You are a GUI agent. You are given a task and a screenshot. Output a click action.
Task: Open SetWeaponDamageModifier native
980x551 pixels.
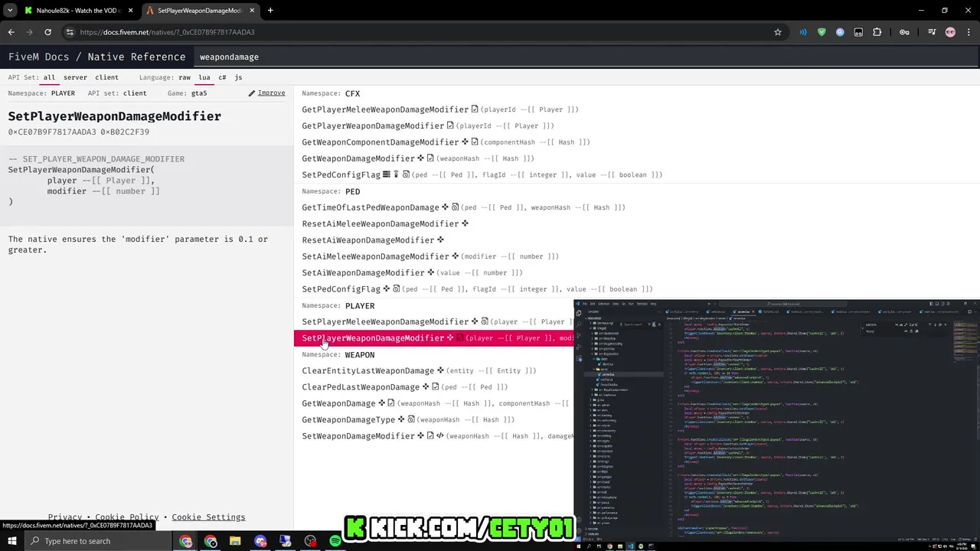pos(358,435)
